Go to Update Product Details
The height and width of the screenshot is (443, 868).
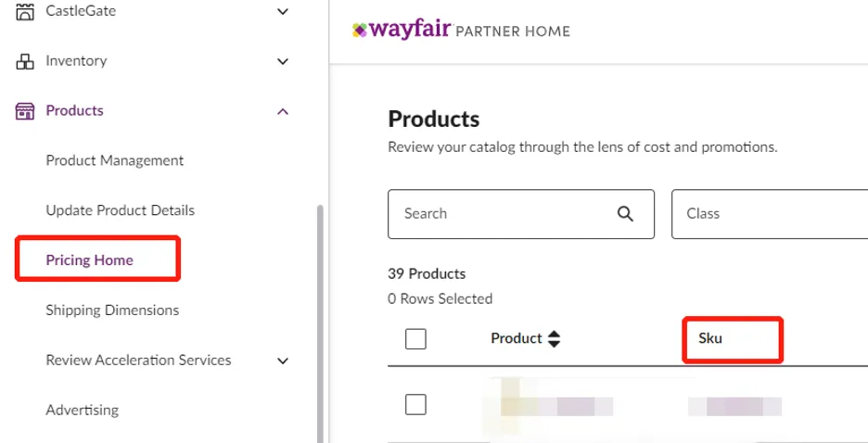(x=121, y=210)
